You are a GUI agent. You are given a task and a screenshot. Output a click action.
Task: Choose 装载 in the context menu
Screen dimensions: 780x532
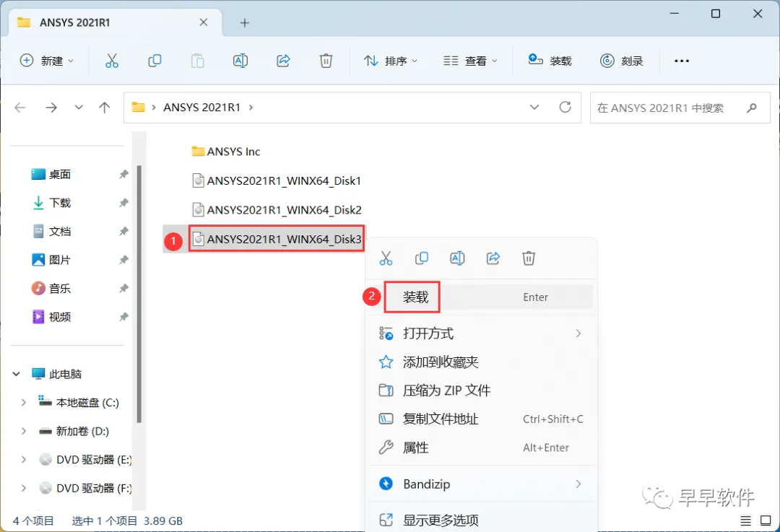click(482, 297)
